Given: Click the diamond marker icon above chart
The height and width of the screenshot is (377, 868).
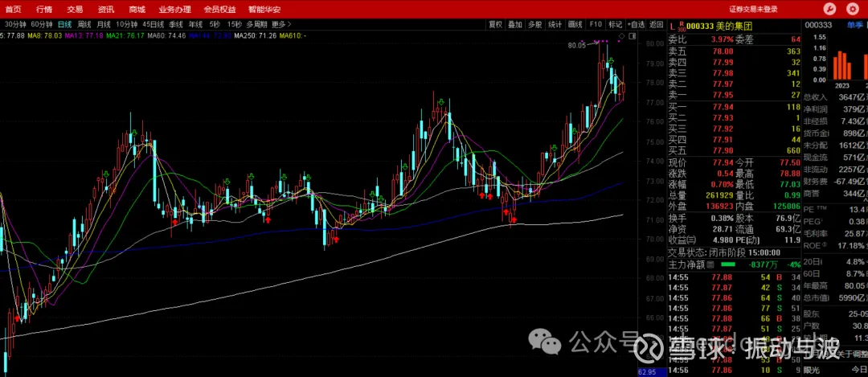Looking at the screenshot, I should (x=621, y=36).
